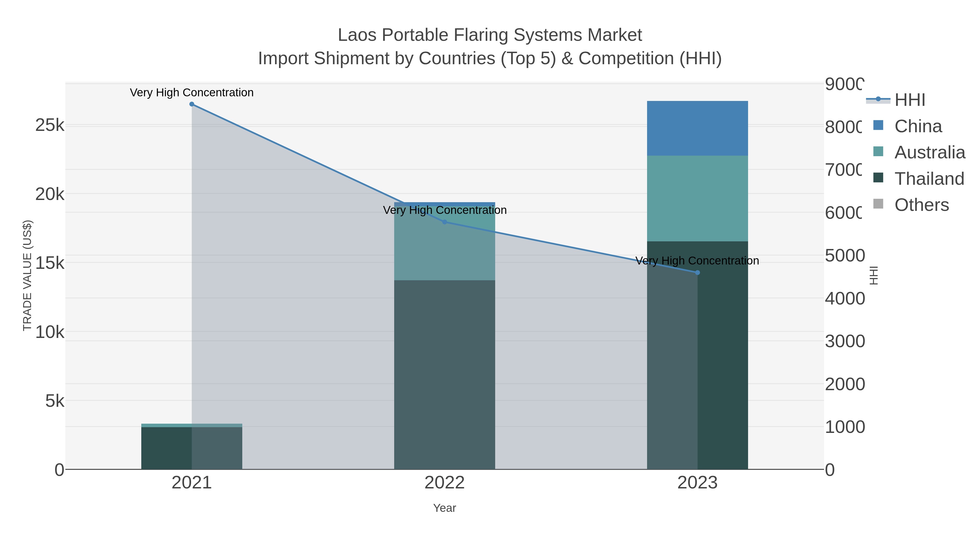The height and width of the screenshot is (551, 980).
Task: Click the Australia segment of the 2022 bar
Action: click(445, 243)
